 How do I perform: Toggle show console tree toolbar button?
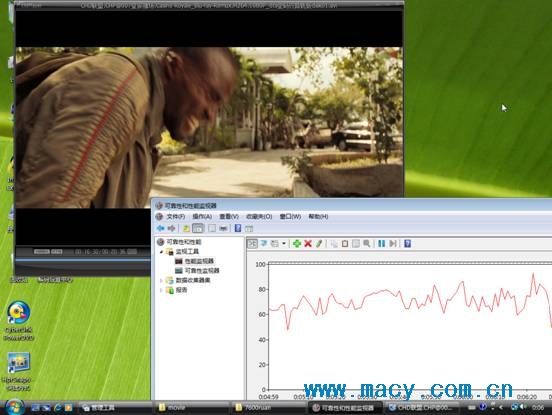click(198, 228)
